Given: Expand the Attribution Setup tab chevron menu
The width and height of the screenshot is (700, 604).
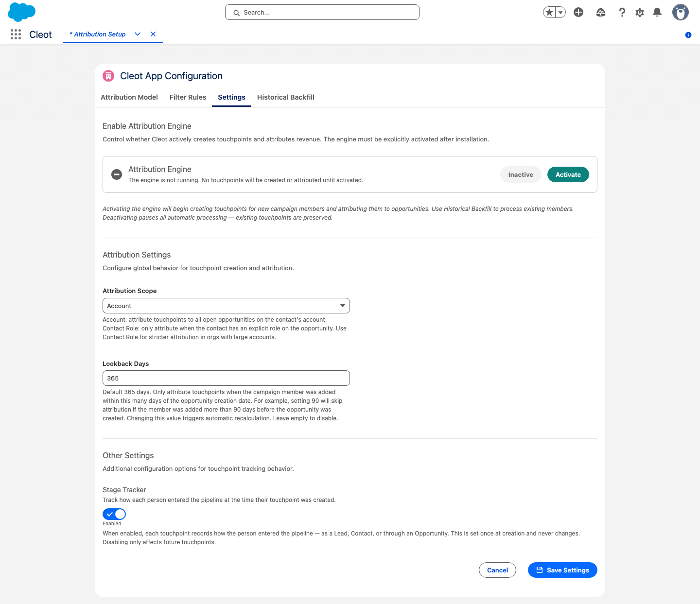Looking at the screenshot, I should tap(138, 34).
